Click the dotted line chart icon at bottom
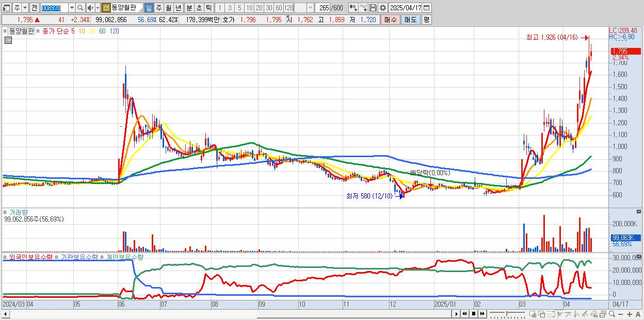Viewport: 644px width, 320px height. point(551,314)
